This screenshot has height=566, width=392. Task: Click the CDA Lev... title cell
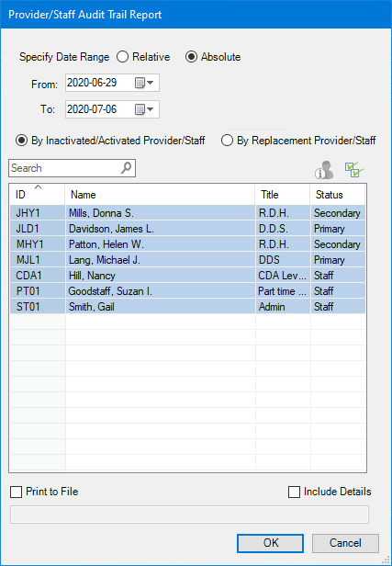283,276
